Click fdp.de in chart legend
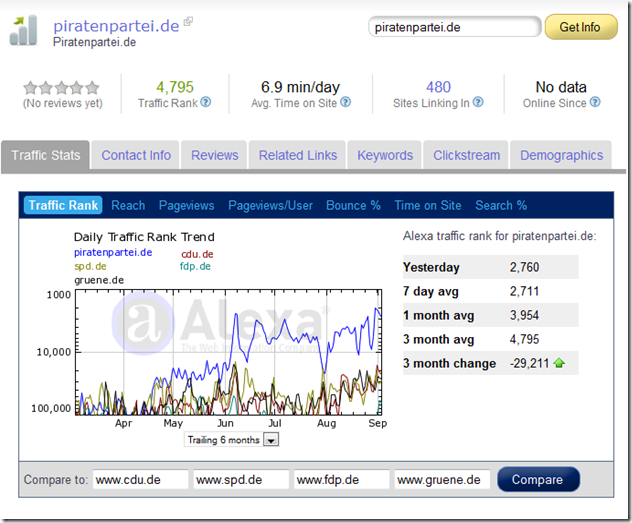 coord(195,266)
